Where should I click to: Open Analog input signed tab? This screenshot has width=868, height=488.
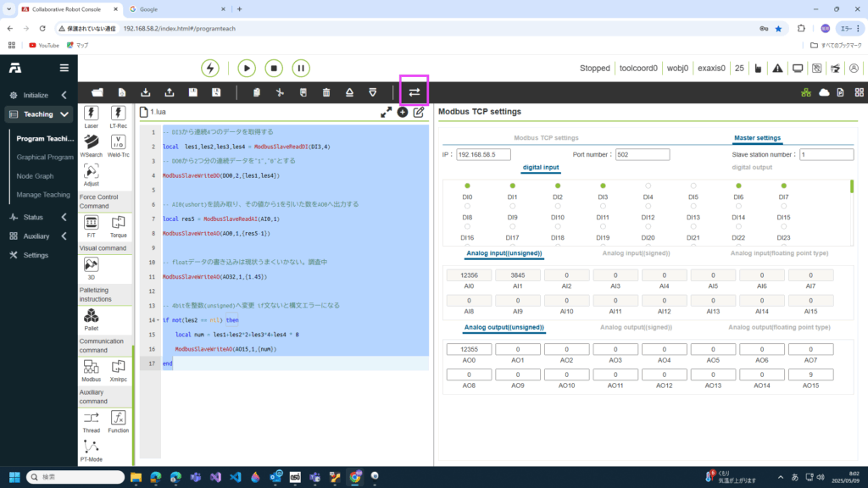636,252
